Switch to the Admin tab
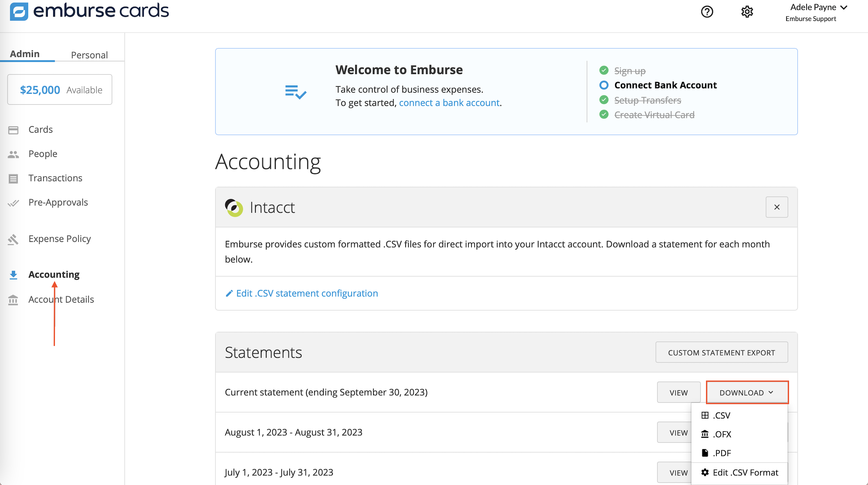Viewport: 868px width, 485px height. pyautogui.click(x=25, y=54)
